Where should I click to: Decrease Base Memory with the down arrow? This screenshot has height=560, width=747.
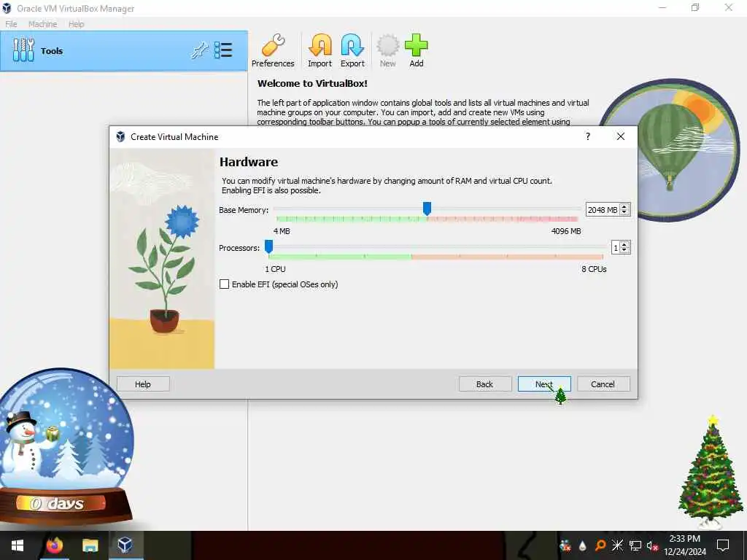click(x=624, y=213)
